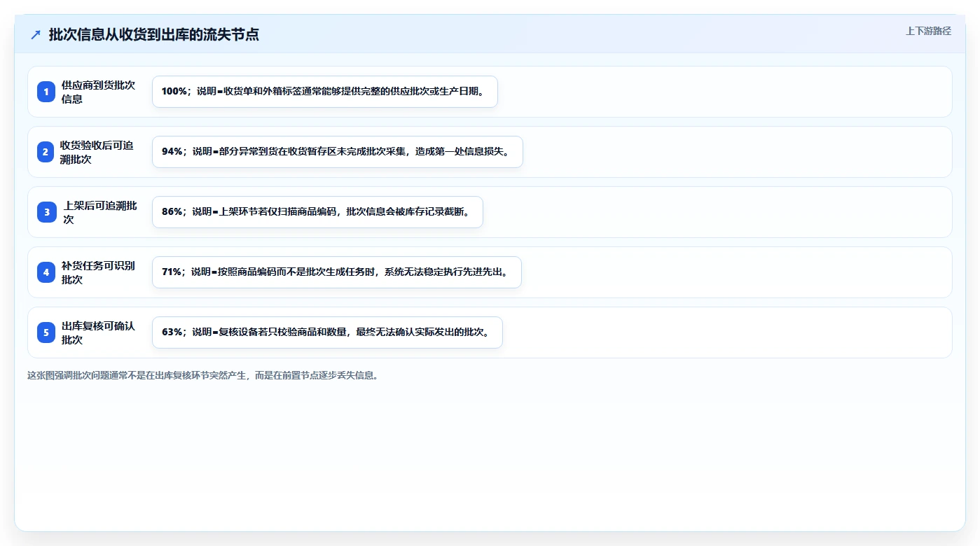The width and height of the screenshot is (980, 546).
Task: Click the 63% description box
Action: pos(327,332)
